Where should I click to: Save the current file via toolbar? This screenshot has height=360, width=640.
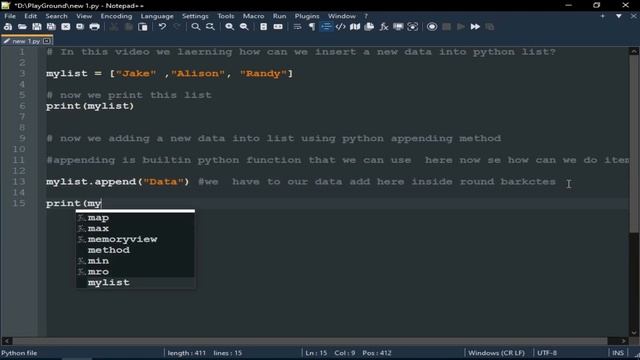37,27
